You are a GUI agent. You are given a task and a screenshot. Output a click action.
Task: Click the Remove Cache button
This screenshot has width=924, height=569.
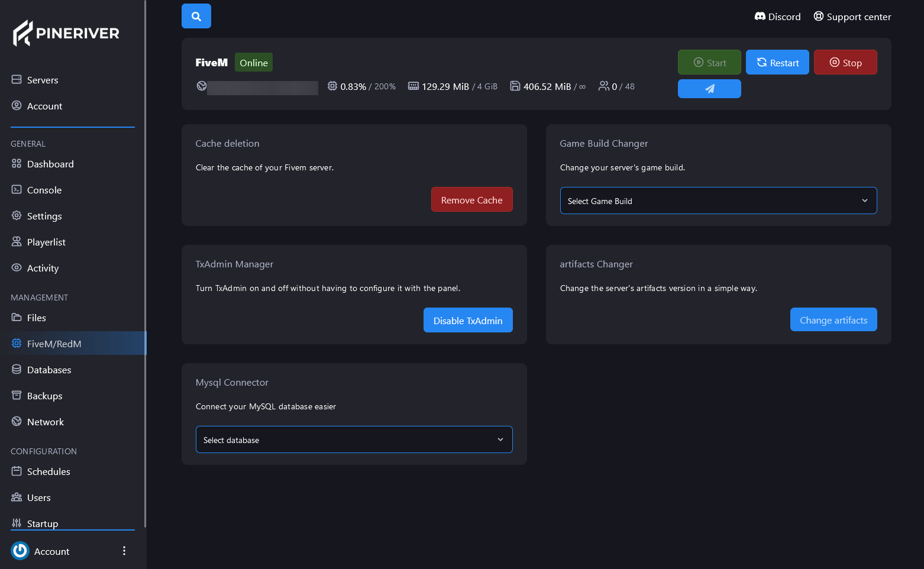(471, 199)
